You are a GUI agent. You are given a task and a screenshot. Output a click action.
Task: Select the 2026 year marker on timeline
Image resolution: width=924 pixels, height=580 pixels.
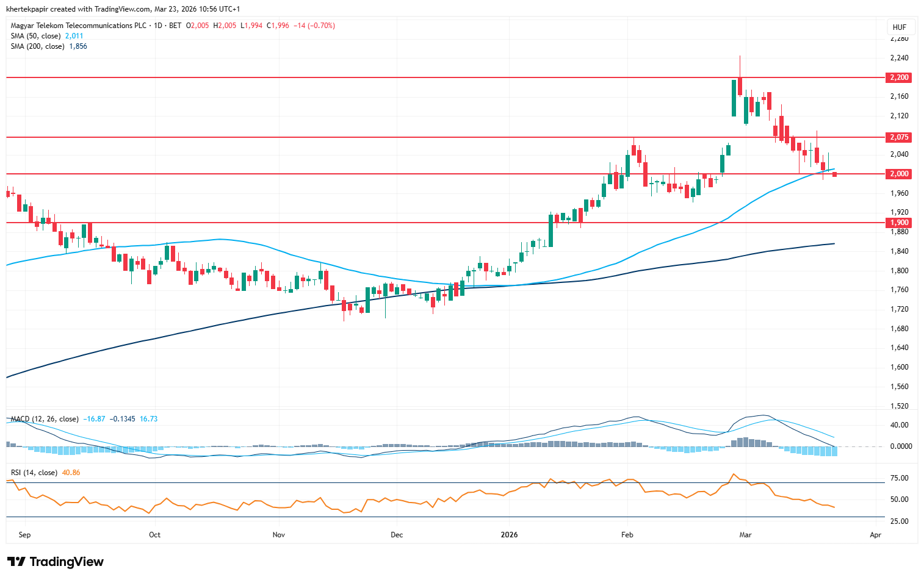pos(509,535)
